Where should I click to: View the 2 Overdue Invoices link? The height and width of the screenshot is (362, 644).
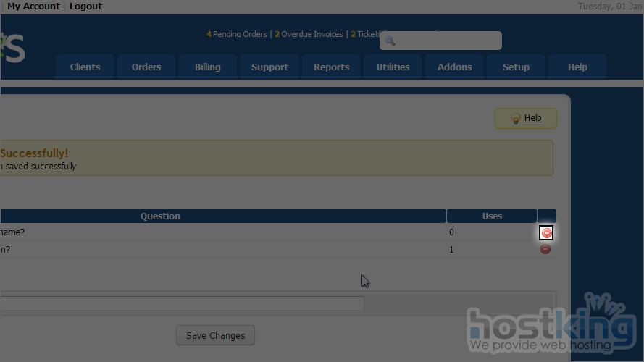click(309, 34)
